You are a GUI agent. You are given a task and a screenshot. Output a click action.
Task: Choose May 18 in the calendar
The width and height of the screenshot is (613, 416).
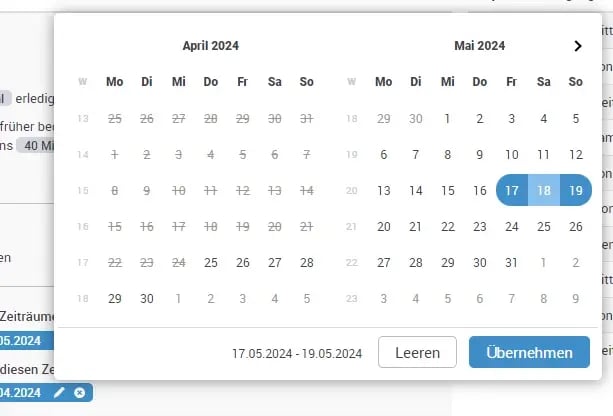point(544,190)
